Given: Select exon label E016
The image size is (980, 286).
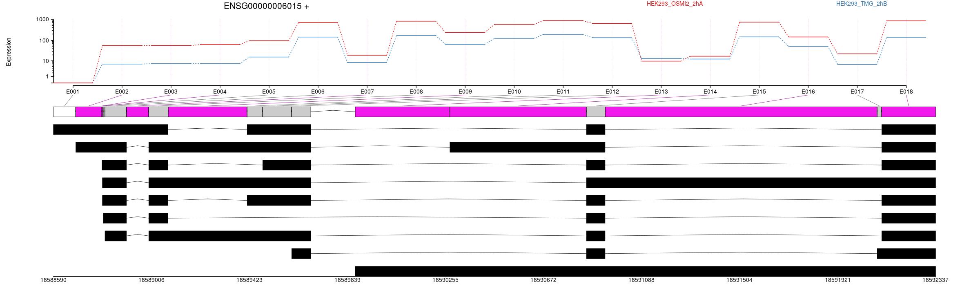Looking at the screenshot, I should coord(808,92).
